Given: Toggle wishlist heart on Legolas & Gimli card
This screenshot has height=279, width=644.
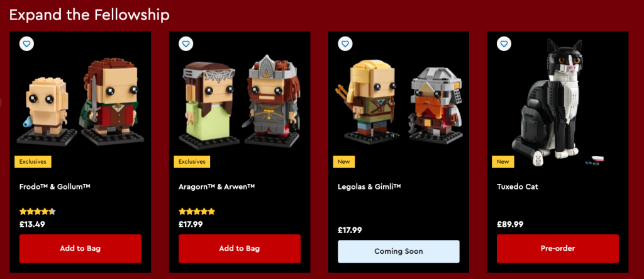Looking at the screenshot, I should click(x=345, y=43).
